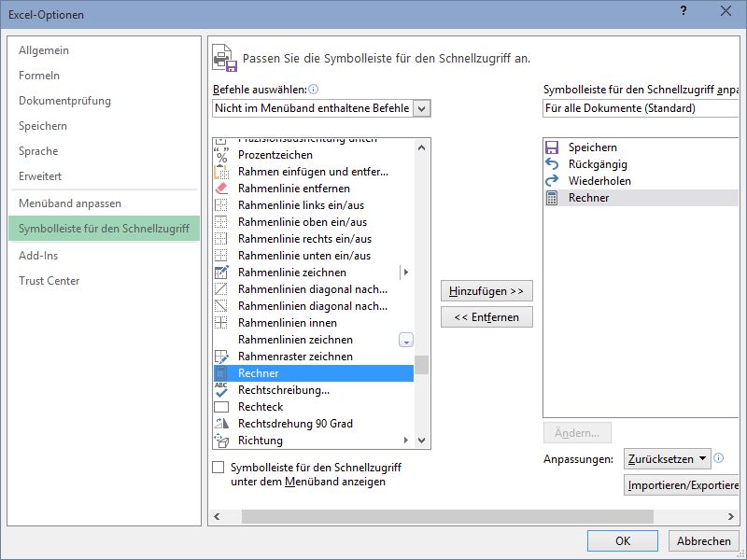Click the Rechner calculator icon in the right list
Image resolution: width=747 pixels, height=560 pixels.
[x=552, y=198]
